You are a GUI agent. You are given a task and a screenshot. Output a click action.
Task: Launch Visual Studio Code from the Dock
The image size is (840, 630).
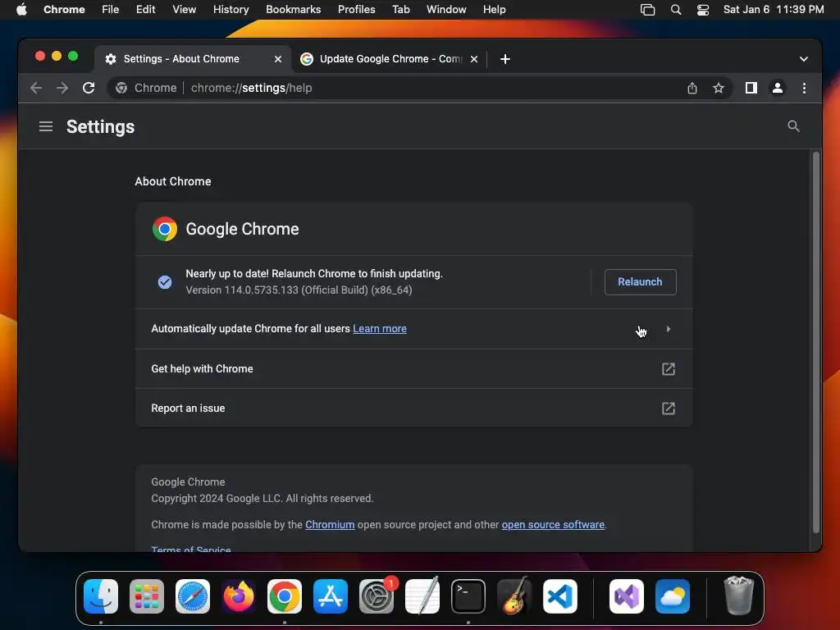tap(560, 596)
